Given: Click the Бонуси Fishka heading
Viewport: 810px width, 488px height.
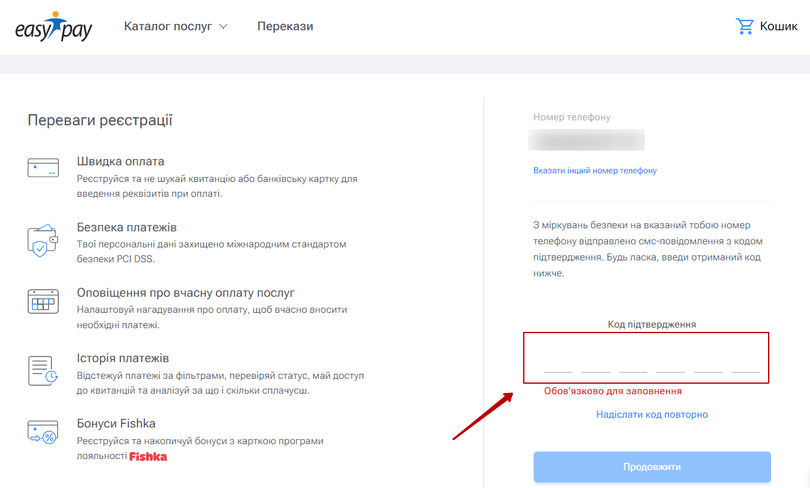Looking at the screenshot, I should (116, 423).
